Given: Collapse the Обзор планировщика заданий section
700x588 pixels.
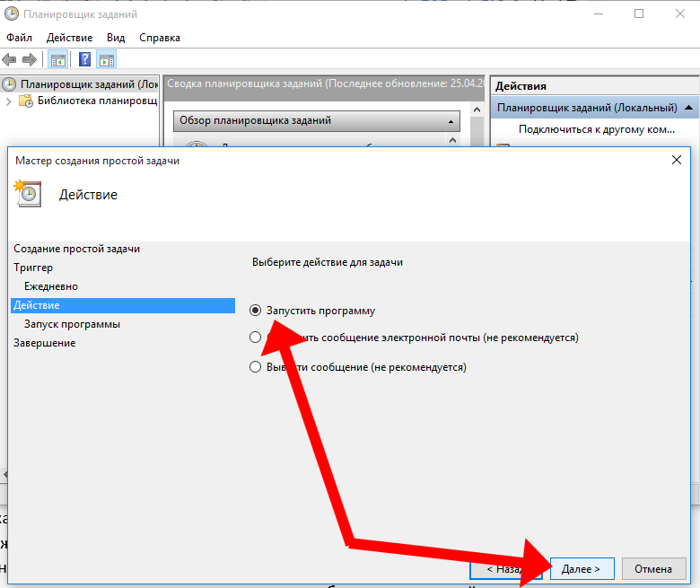Looking at the screenshot, I should (451, 120).
